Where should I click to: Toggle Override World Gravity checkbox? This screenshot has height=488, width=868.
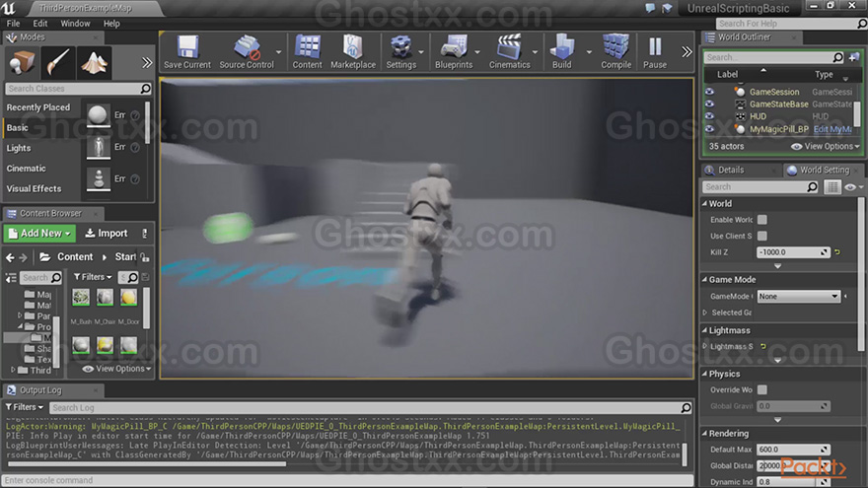[x=762, y=389]
